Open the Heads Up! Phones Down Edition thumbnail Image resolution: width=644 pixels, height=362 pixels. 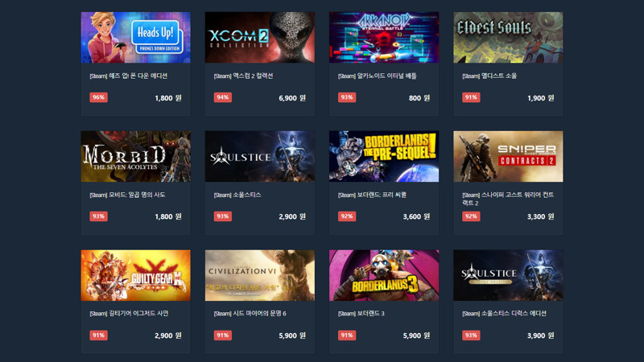pyautogui.click(x=135, y=37)
